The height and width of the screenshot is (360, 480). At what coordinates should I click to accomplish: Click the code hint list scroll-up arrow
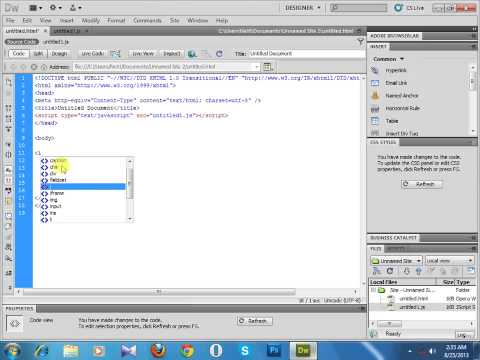point(130,161)
